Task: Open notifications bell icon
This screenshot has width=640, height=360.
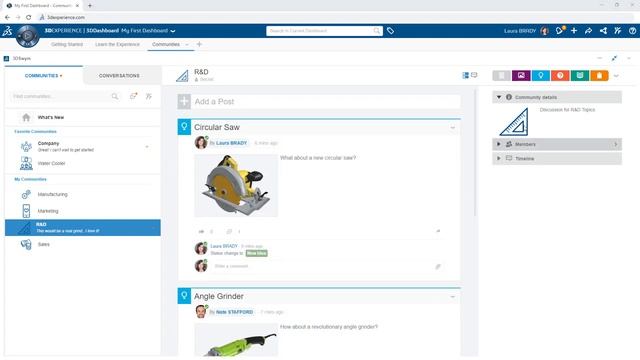Action: point(560,31)
